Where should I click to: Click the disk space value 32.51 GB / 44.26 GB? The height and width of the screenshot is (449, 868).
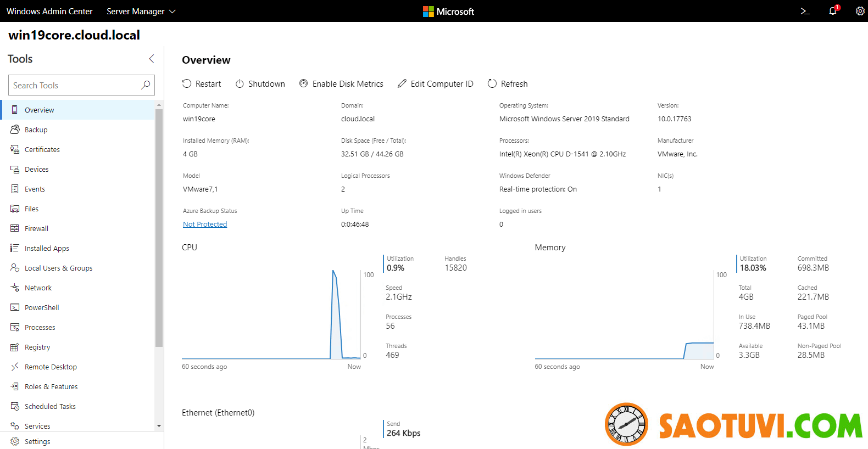(372, 154)
